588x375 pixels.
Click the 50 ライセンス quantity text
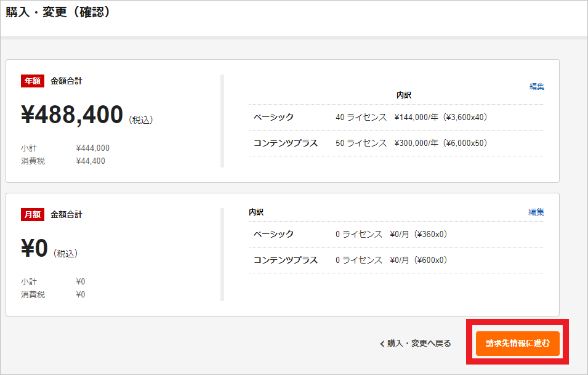[361, 143]
